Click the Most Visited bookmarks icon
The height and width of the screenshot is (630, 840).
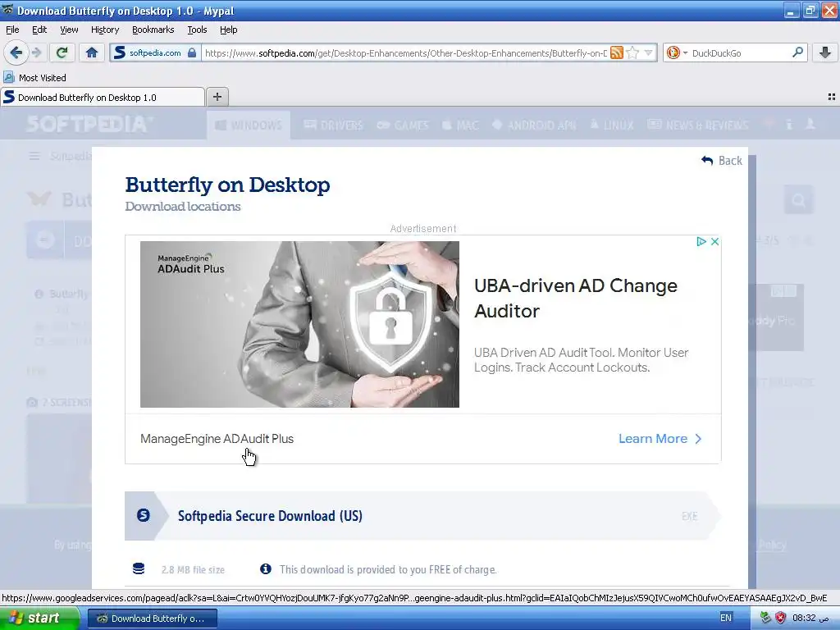(9, 78)
